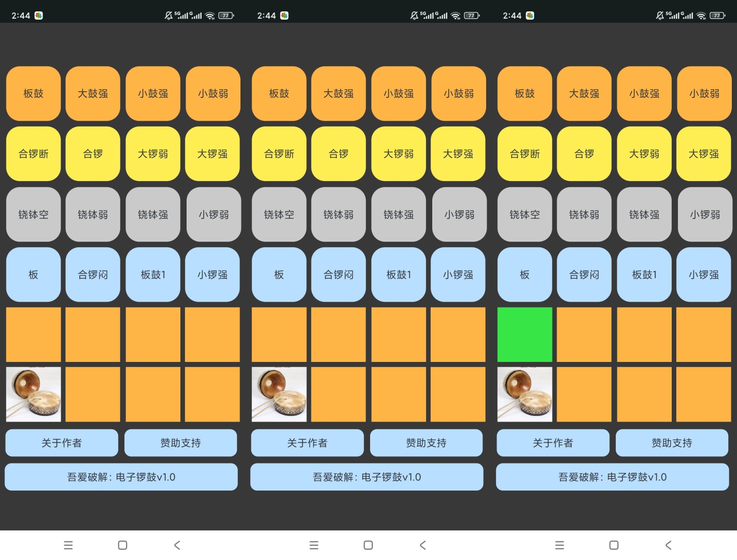Tap 合锣断 pad in left screenshot

pos(33,154)
